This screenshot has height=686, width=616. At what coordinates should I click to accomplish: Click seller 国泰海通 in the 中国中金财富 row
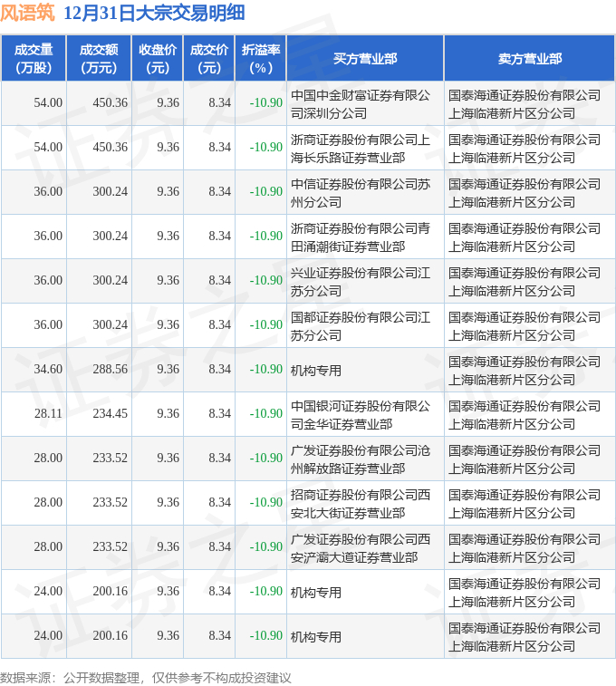(x=525, y=104)
